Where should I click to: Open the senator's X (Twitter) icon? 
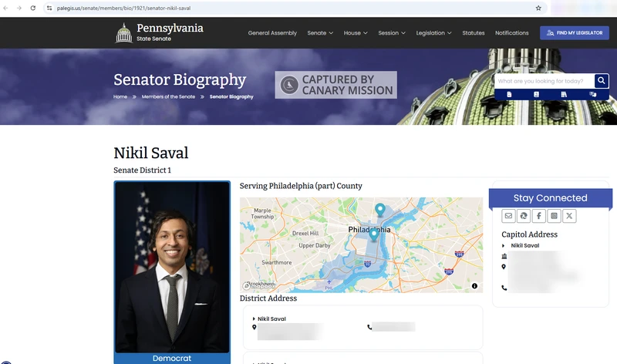point(569,216)
